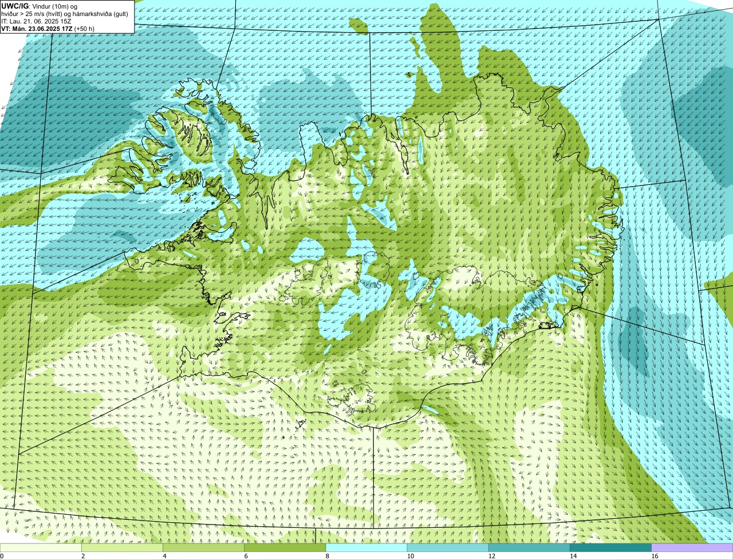Click the scale label '12'
The image size is (733, 560).
coord(491,556)
